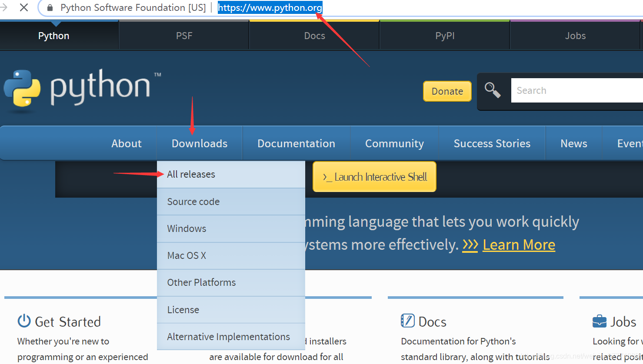Choose Mac OS X in Downloads dropdown
This screenshot has height=364, width=643.
[x=231, y=255]
